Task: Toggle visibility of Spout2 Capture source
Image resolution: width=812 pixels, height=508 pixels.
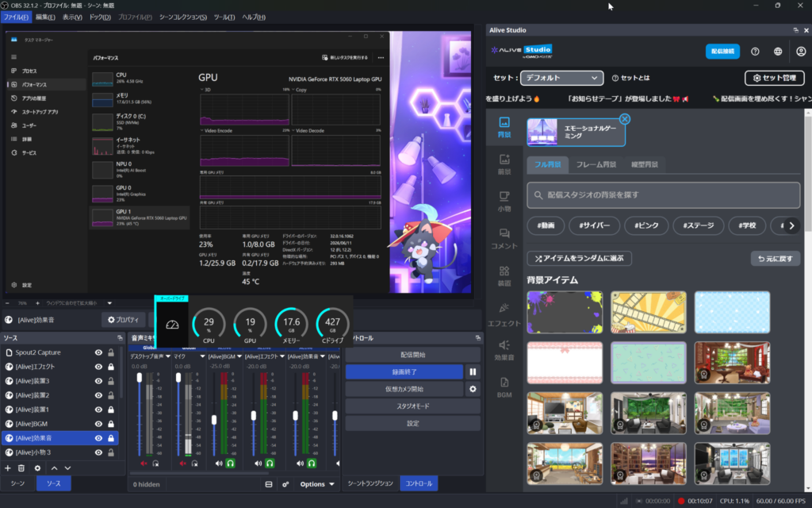Action: coord(98,352)
